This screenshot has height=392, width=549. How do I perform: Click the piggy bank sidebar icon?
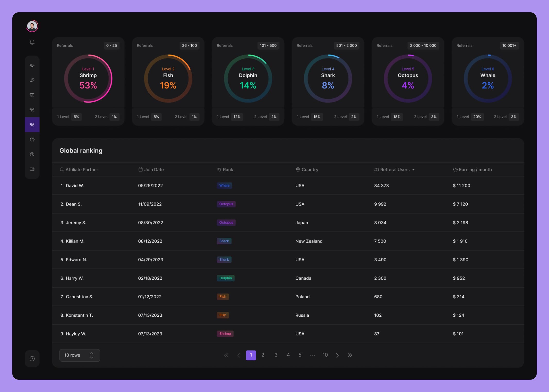point(32,139)
